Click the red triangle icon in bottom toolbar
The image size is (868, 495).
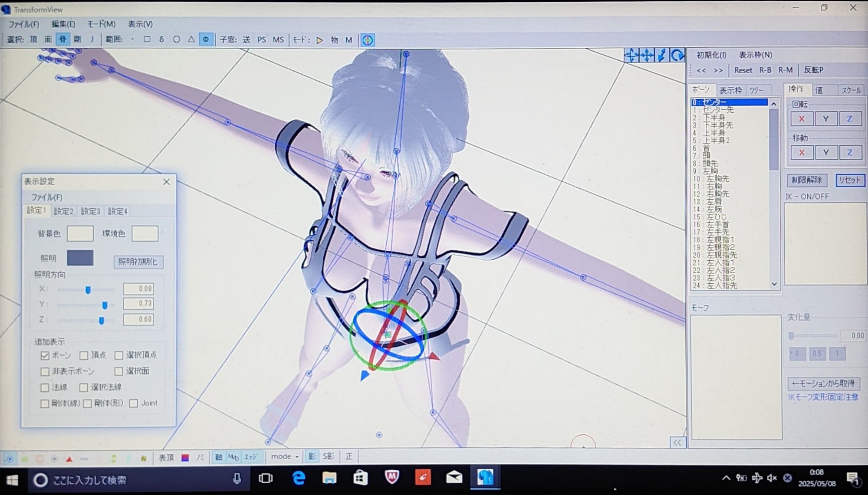click(x=69, y=459)
